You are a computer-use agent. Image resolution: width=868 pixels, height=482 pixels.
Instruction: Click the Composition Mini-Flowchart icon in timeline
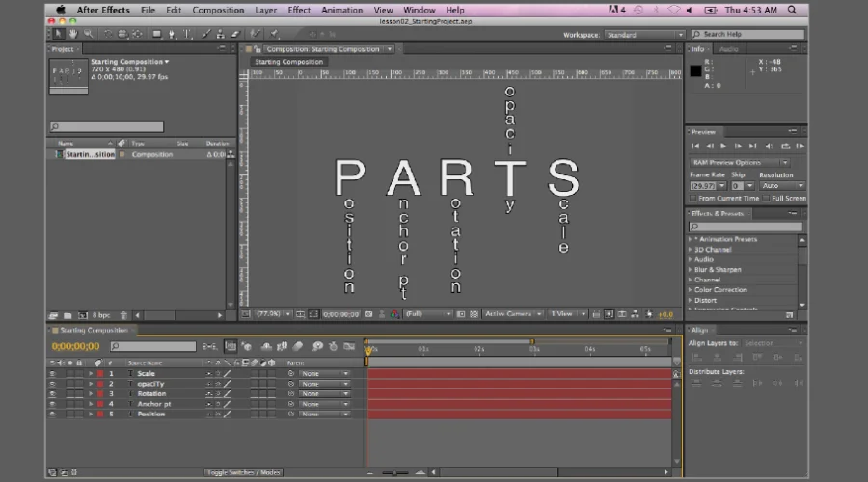210,346
